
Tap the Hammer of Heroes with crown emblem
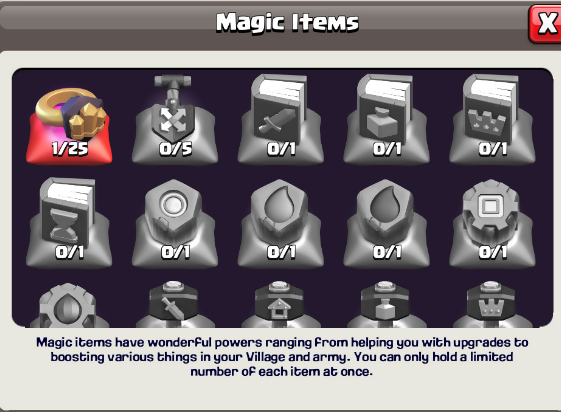pos(492,304)
